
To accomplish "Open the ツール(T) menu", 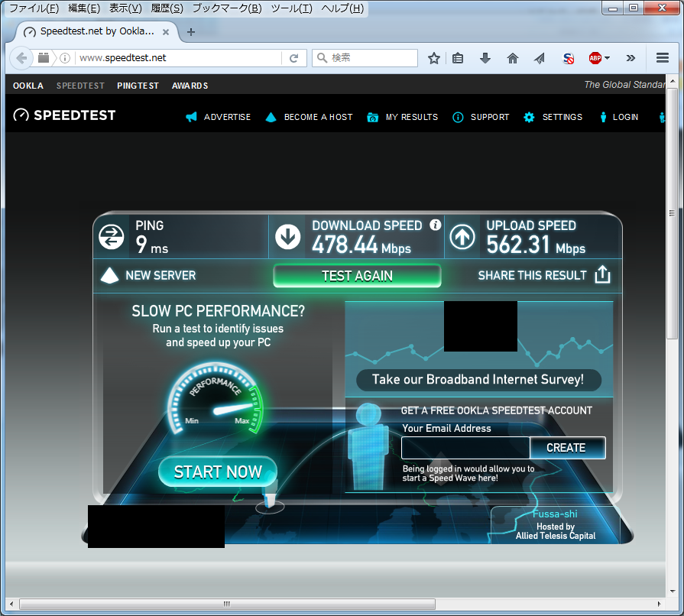I will pyautogui.click(x=291, y=8).
